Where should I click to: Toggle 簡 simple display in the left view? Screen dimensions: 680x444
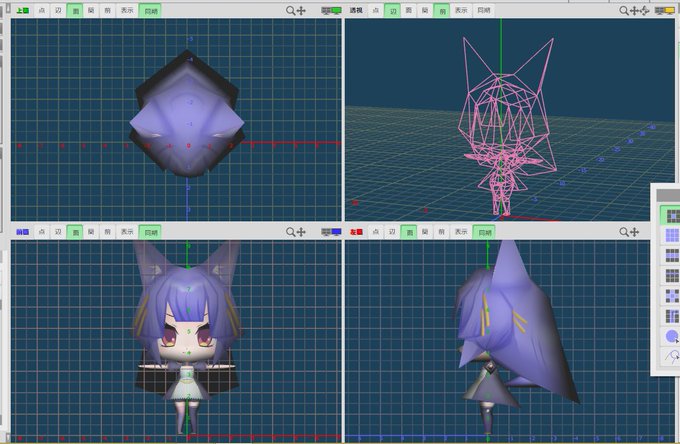(425, 232)
